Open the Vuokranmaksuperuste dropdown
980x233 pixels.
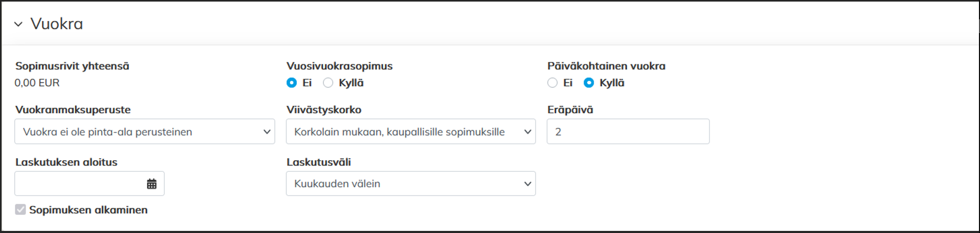[x=145, y=132]
